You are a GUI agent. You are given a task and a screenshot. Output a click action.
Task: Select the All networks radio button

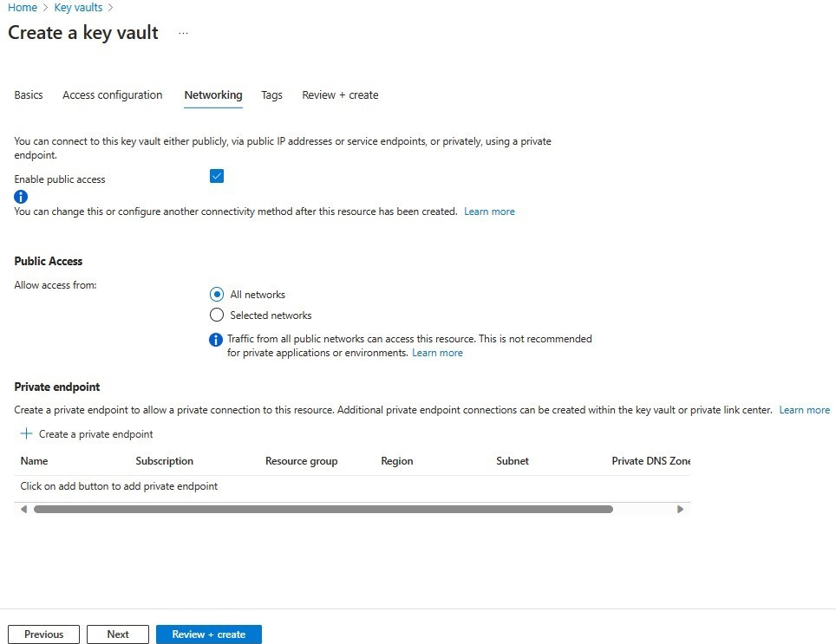coord(217,294)
